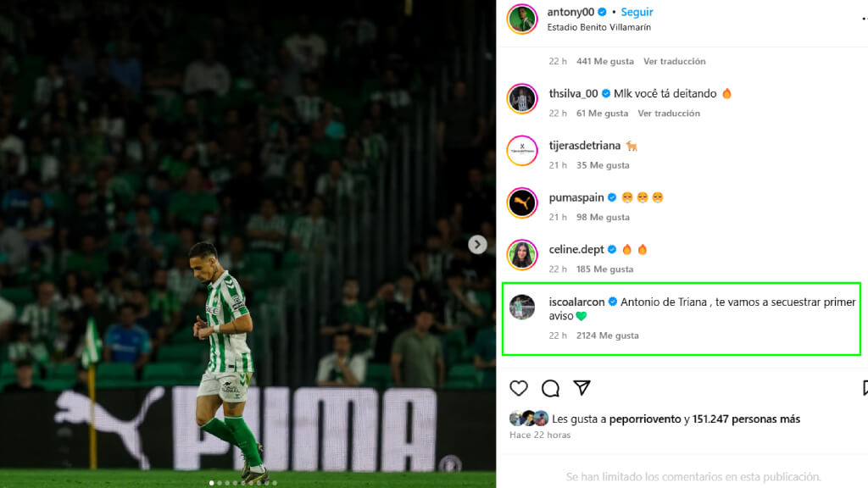Viewport: 868px width, 488px height.
Task: Open iscoalarcon profile avatar
Action: (x=522, y=307)
